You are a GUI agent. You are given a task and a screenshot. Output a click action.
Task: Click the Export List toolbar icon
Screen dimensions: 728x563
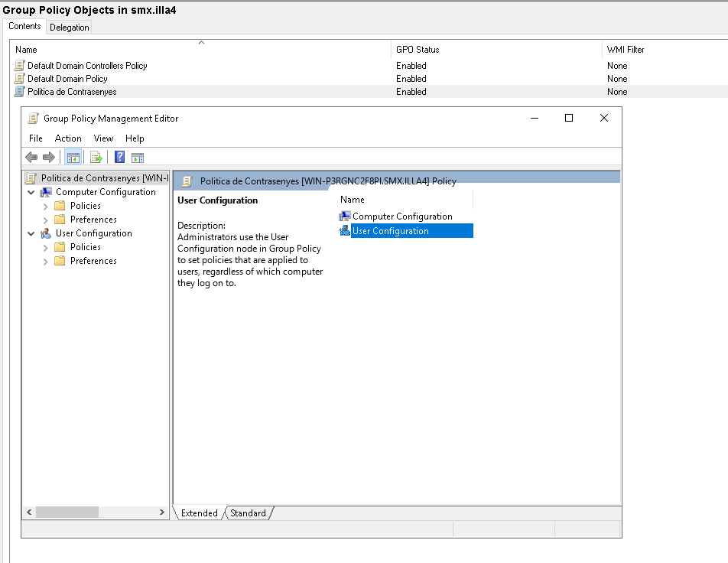point(96,158)
